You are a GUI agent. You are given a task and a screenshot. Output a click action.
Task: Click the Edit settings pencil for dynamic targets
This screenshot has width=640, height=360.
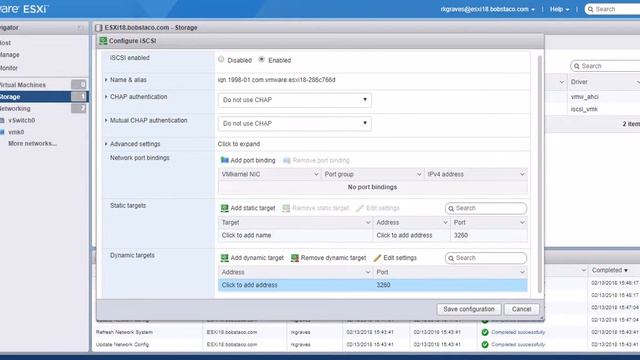coord(377,258)
